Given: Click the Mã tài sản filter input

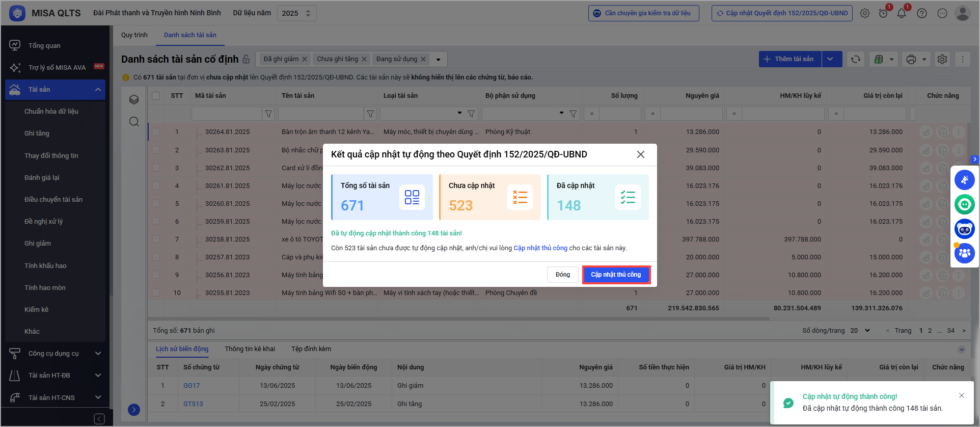Looking at the screenshot, I should click(x=226, y=114).
